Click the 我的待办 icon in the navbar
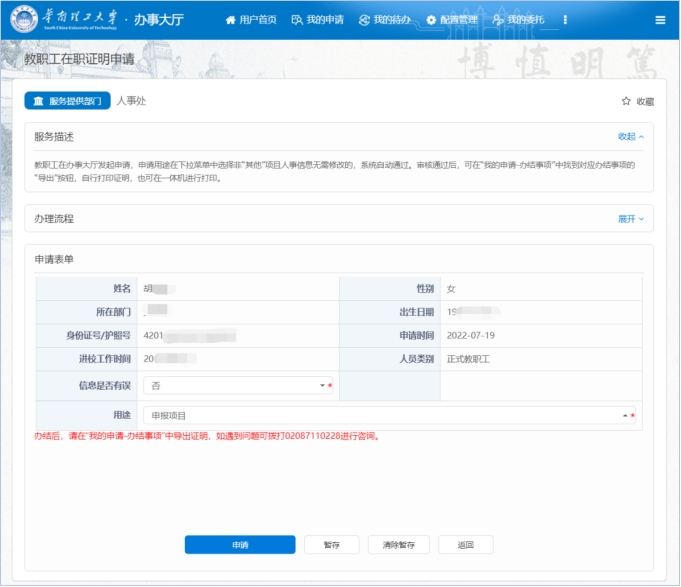This screenshot has height=587, width=681. 364,20
